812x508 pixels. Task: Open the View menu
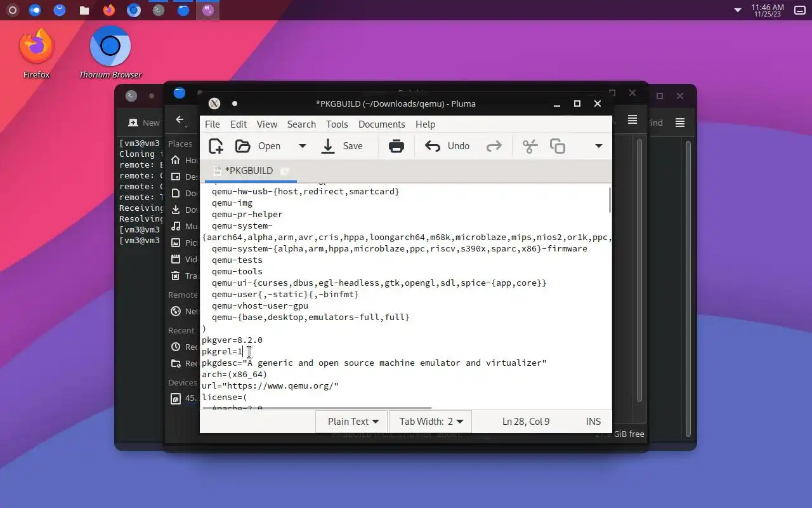coord(267,124)
